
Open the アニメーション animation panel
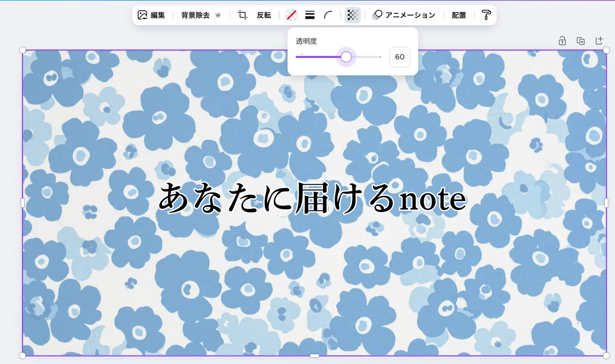pyautogui.click(x=404, y=15)
